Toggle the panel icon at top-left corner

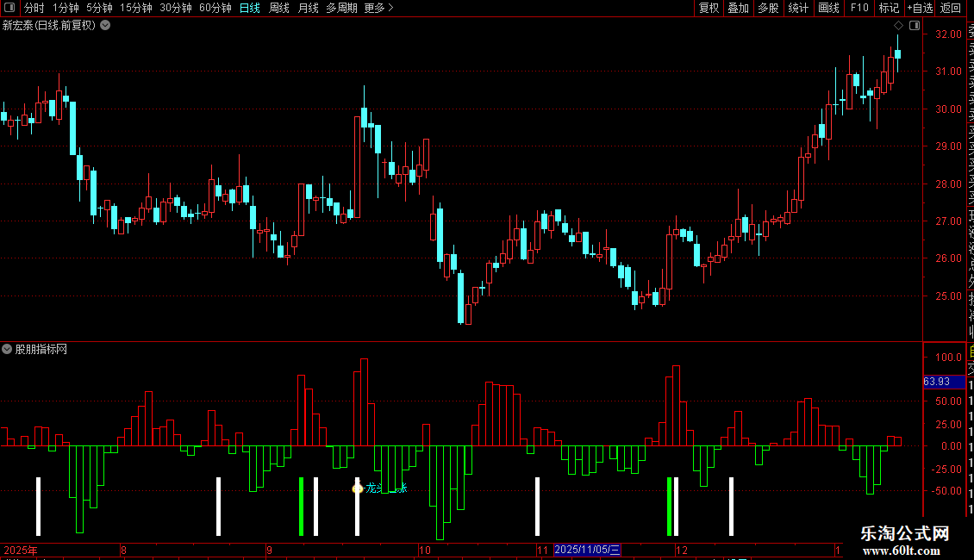click(9, 8)
